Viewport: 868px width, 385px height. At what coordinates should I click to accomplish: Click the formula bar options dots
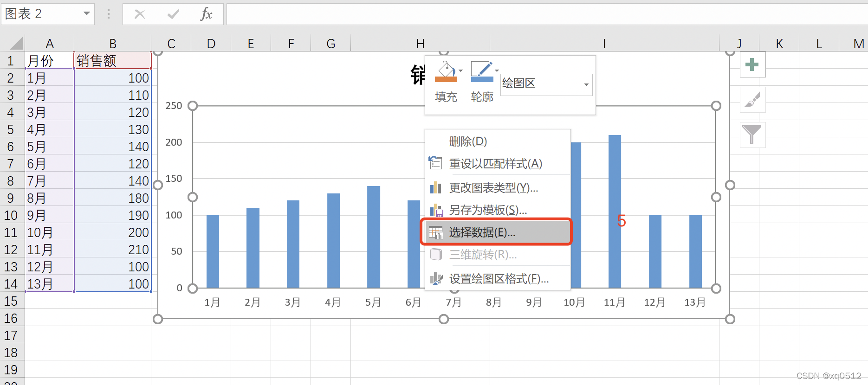click(x=109, y=14)
